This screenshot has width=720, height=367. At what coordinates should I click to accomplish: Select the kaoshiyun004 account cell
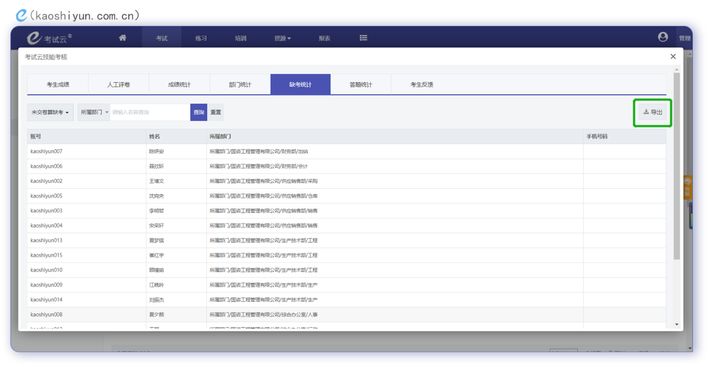tap(86, 226)
